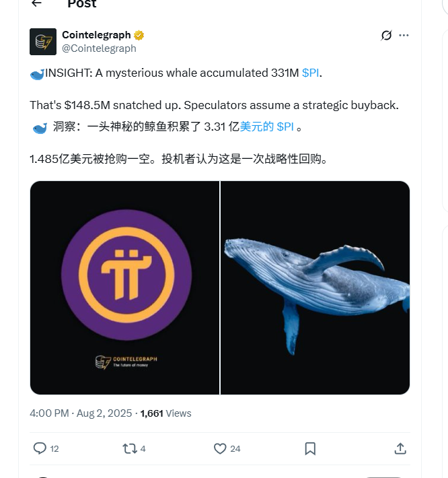The width and height of the screenshot is (448, 478).
Task: Click the 1,661 Views count
Action: click(165, 413)
